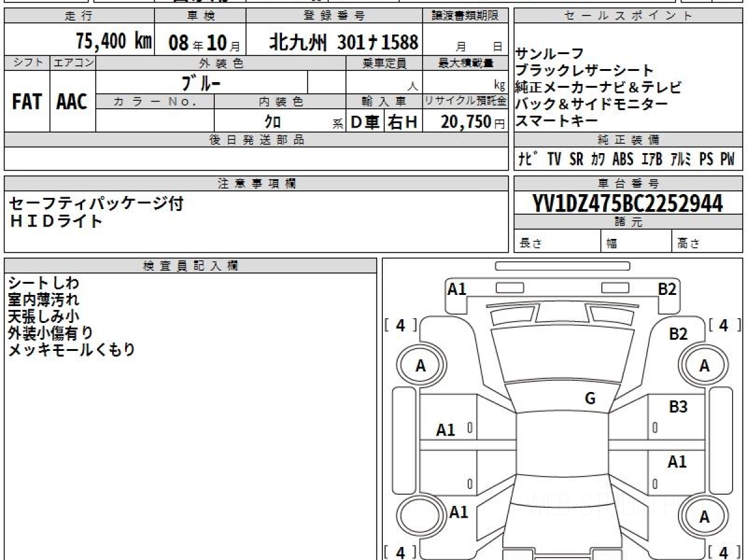This screenshot has height=560, width=747.
Task: Click the セールスポイント header
Action: (627, 16)
